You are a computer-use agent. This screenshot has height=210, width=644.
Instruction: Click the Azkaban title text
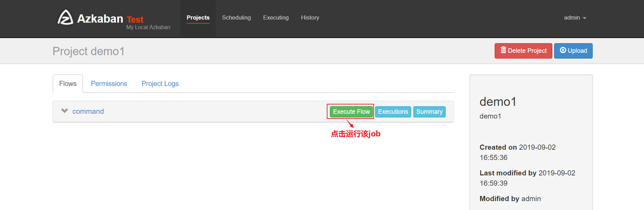(x=100, y=18)
